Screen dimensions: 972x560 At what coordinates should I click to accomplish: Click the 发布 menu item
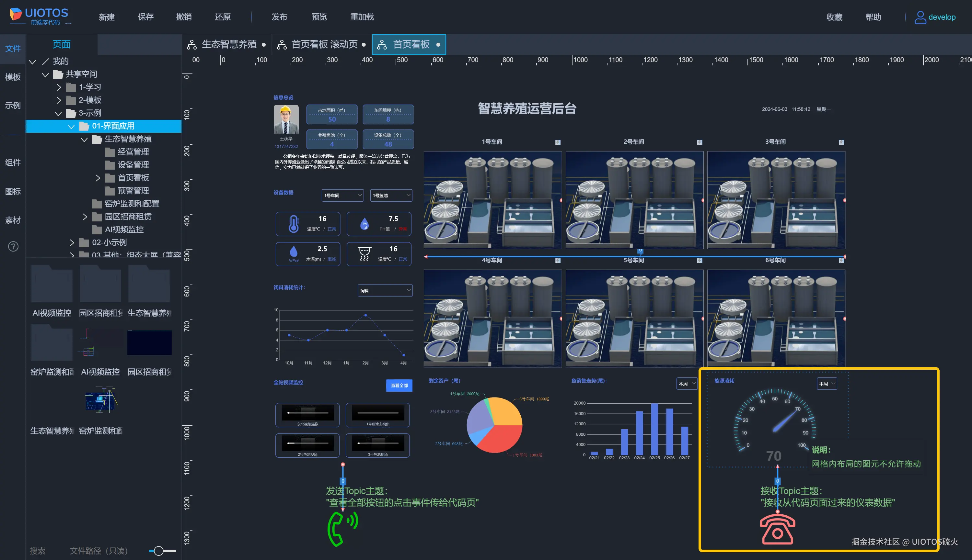tap(279, 17)
